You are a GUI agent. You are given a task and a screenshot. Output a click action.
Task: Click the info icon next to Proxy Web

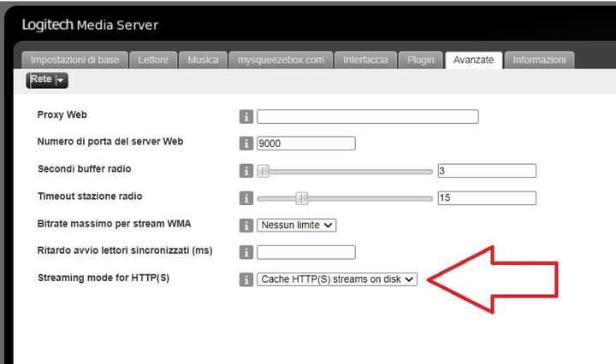tap(246, 116)
